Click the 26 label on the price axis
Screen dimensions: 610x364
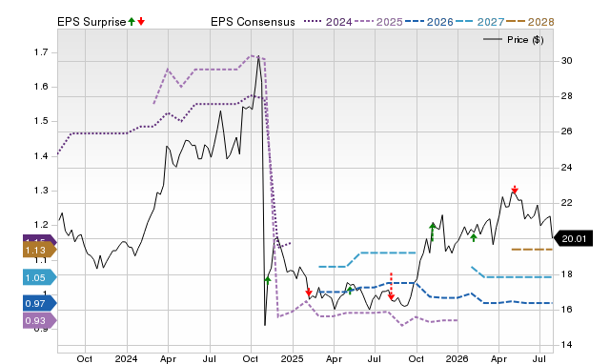[x=567, y=131]
